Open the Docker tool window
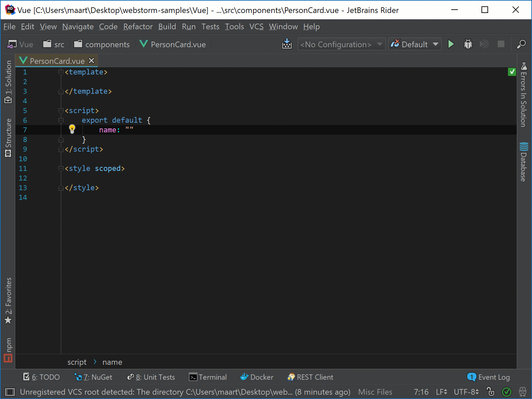532x399 pixels. (x=257, y=377)
